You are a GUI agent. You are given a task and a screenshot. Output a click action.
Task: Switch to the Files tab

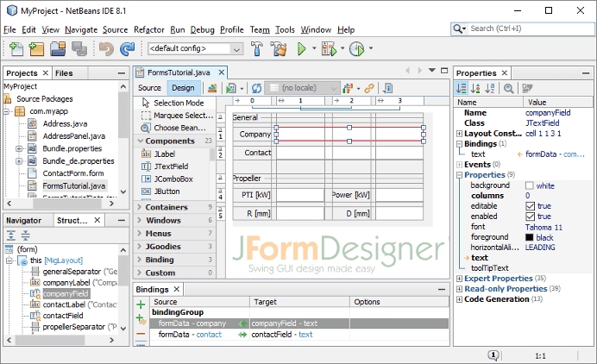(65, 73)
